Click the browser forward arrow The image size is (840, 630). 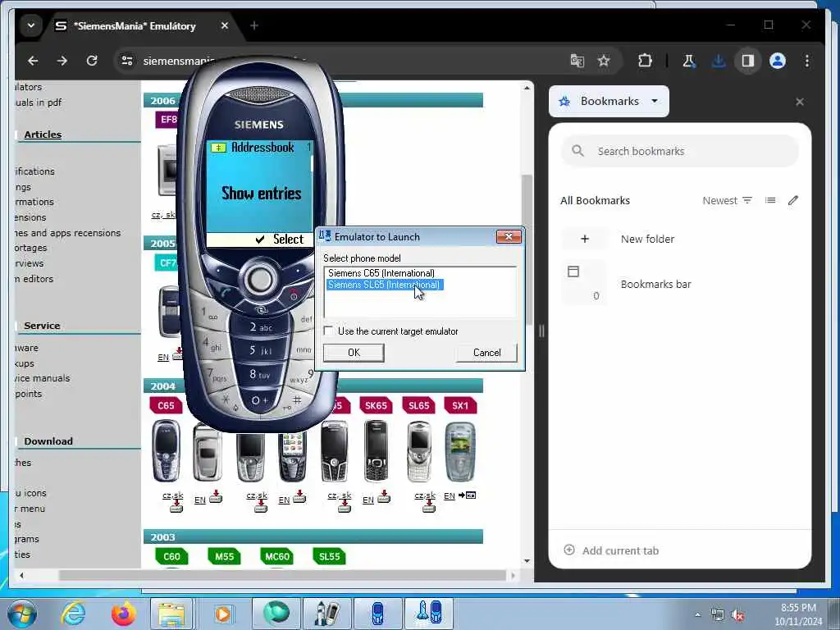coord(62,61)
